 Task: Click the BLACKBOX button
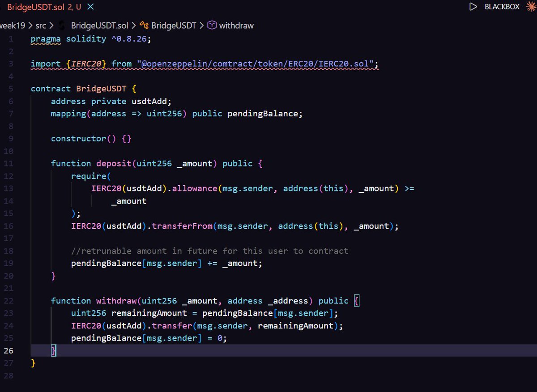[x=501, y=7]
